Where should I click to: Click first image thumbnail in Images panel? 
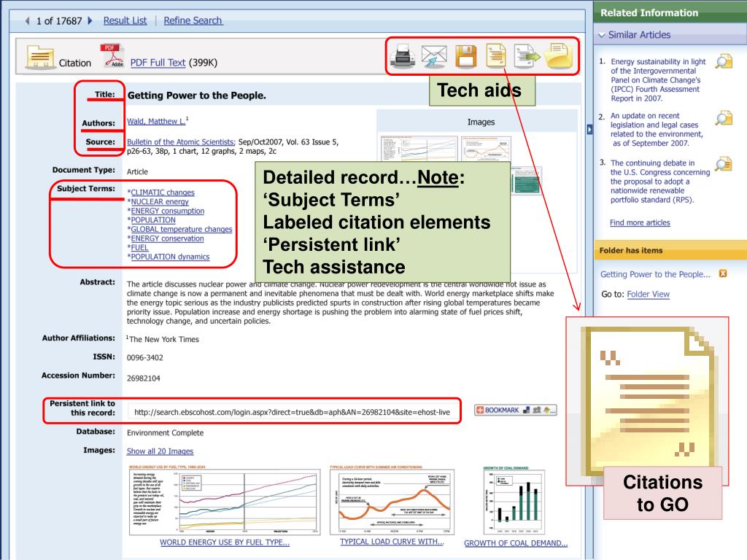pyautogui.click(x=419, y=148)
